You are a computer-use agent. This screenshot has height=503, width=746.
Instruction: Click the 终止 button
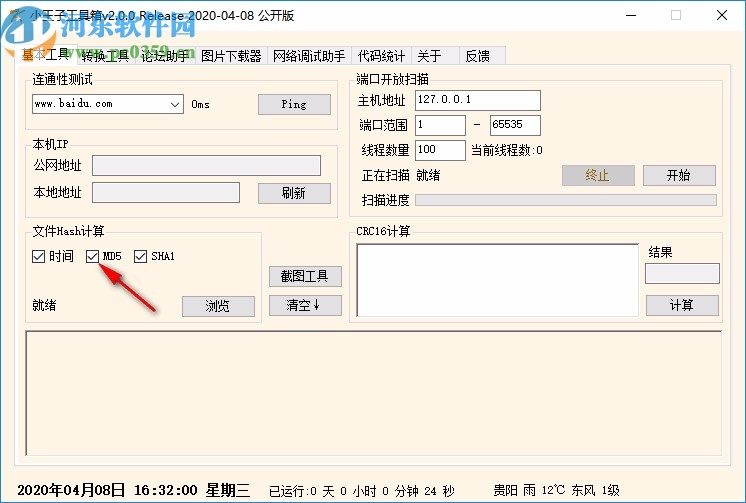click(x=598, y=176)
